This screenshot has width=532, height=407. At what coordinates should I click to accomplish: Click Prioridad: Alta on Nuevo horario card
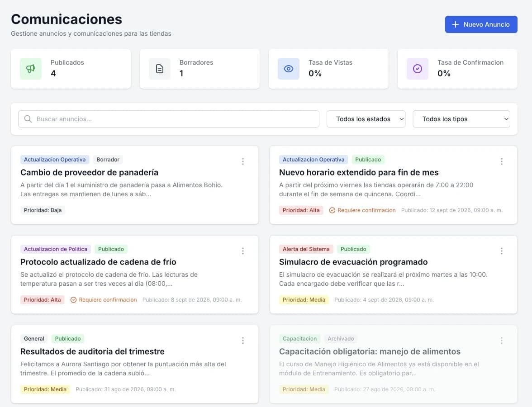(x=301, y=210)
